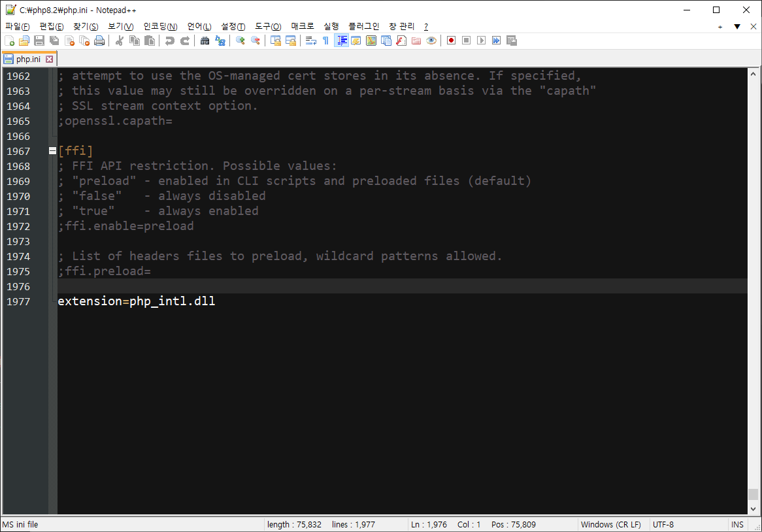Open the 매크로 menu
Screen dimensions: 762x532
tap(303, 26)
